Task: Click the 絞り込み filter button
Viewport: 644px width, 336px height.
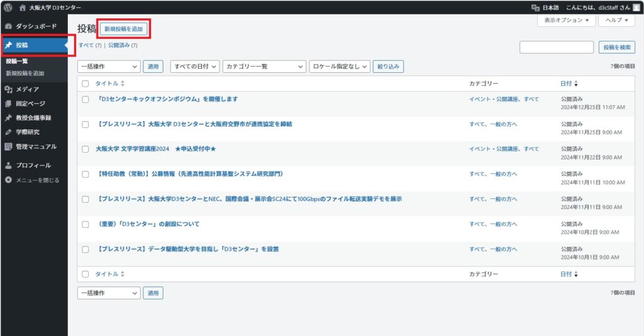Action: click(x=388, y=67)
